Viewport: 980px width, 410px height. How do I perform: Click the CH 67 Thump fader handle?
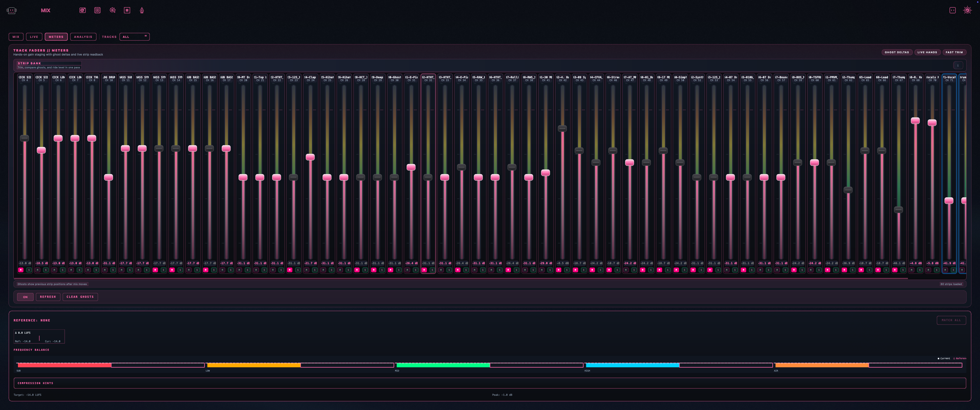pos(898,210)
